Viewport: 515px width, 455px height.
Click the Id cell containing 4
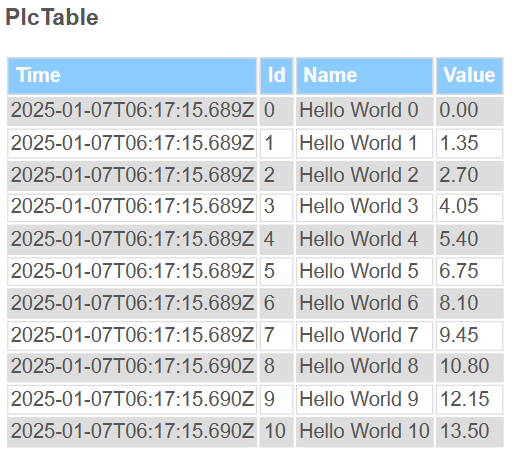click(x=276, y=240)
